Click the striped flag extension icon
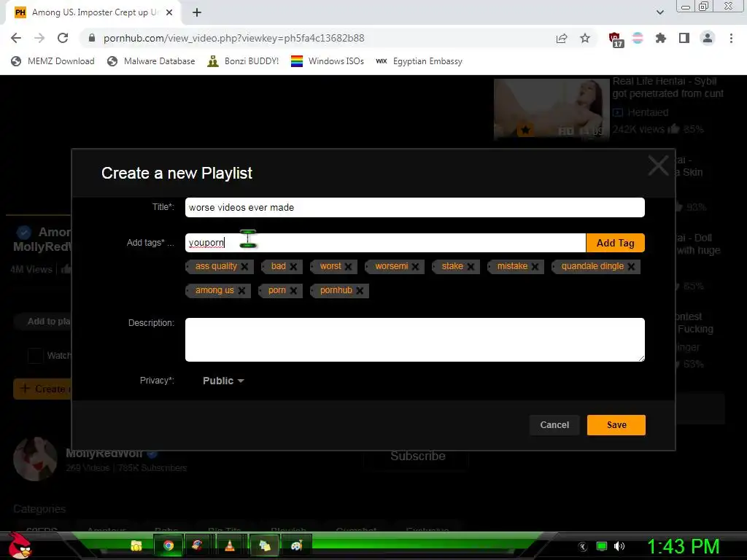Image resolution: width=747 pixels, height=560 pixels. click(638, 38)
